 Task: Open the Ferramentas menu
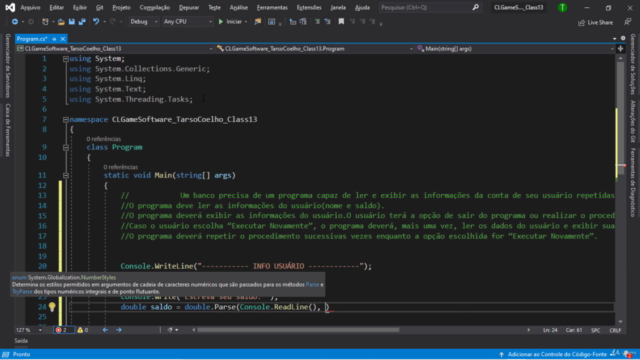pos(272,7)
